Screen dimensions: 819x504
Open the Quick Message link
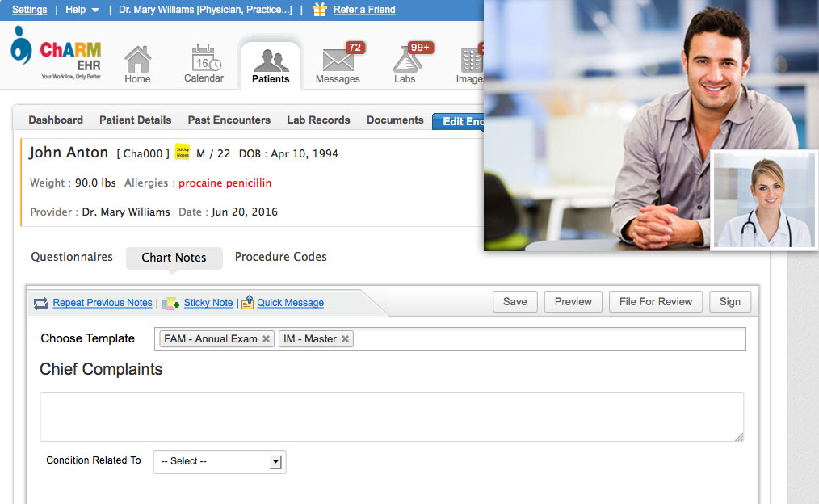[x=290, y=303]
